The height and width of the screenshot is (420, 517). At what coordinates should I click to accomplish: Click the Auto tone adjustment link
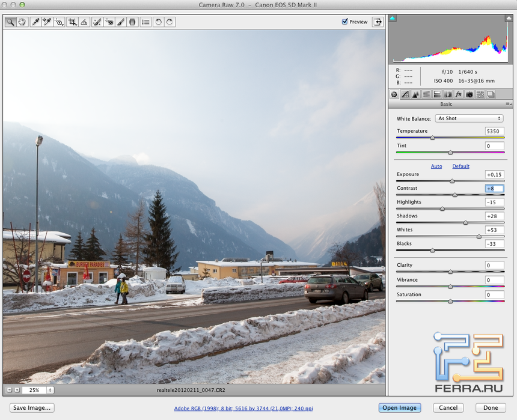coord(436,166)
